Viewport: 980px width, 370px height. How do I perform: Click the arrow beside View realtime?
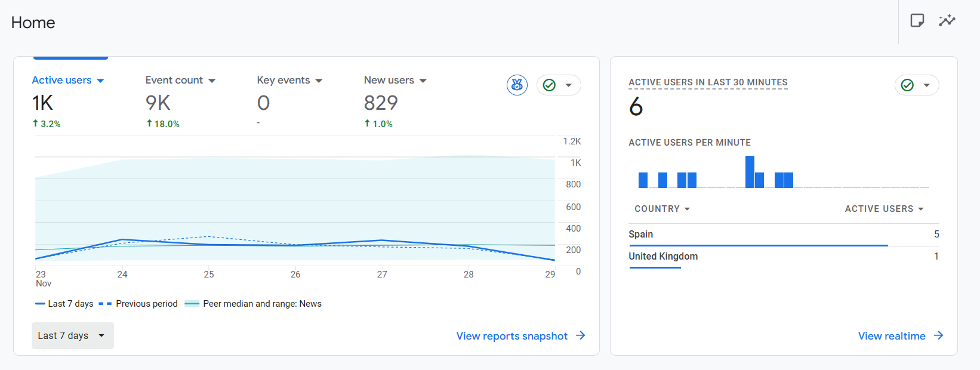(x=938, y=336)
